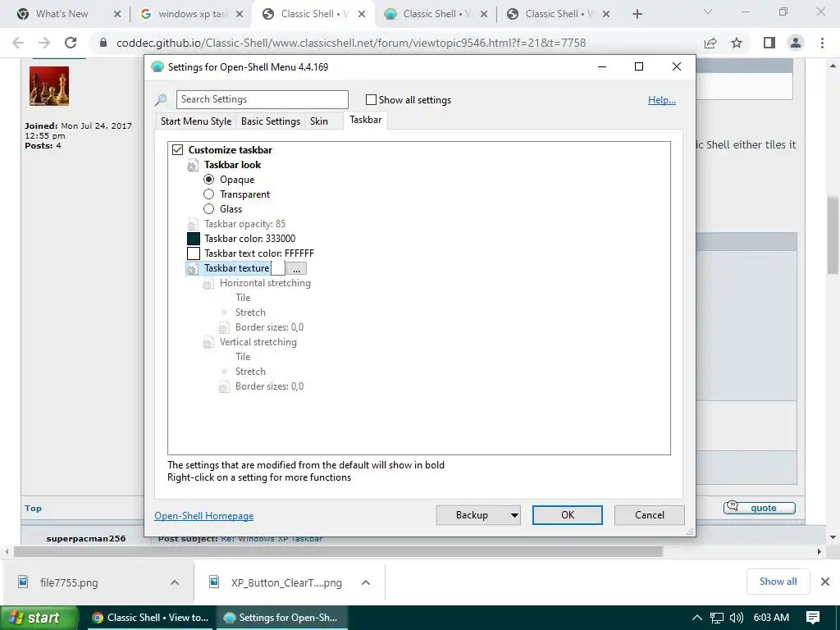This screenshot has height=630, width=840.
Task: Toggle the browser side panel icon
Action: pos(769,43)
